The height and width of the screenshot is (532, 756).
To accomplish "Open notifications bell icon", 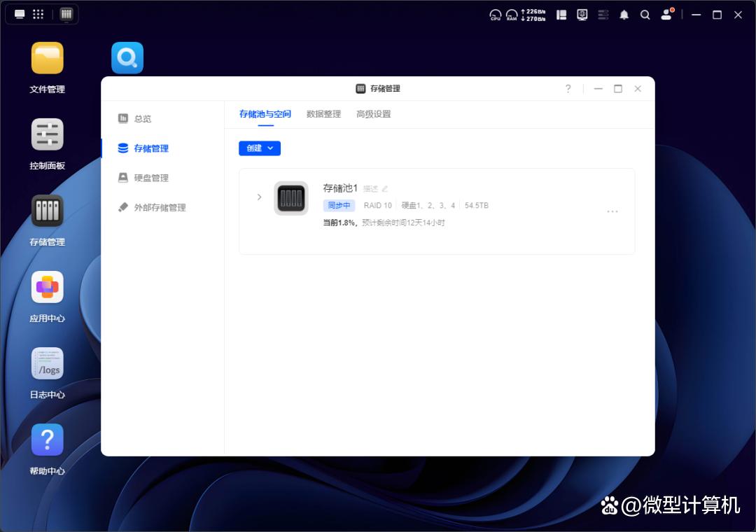I will point(624,15).
